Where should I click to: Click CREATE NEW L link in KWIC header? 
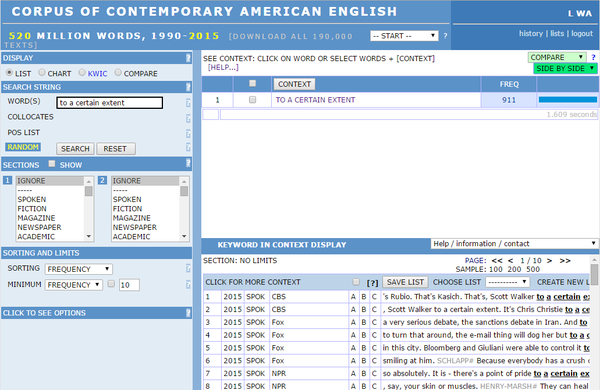click(563, 282)
